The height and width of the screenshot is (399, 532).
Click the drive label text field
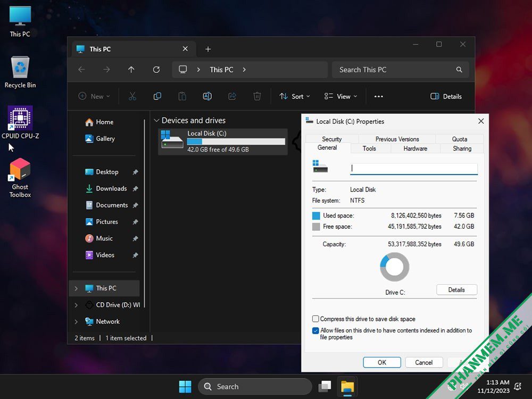click(x=413, y=169)
